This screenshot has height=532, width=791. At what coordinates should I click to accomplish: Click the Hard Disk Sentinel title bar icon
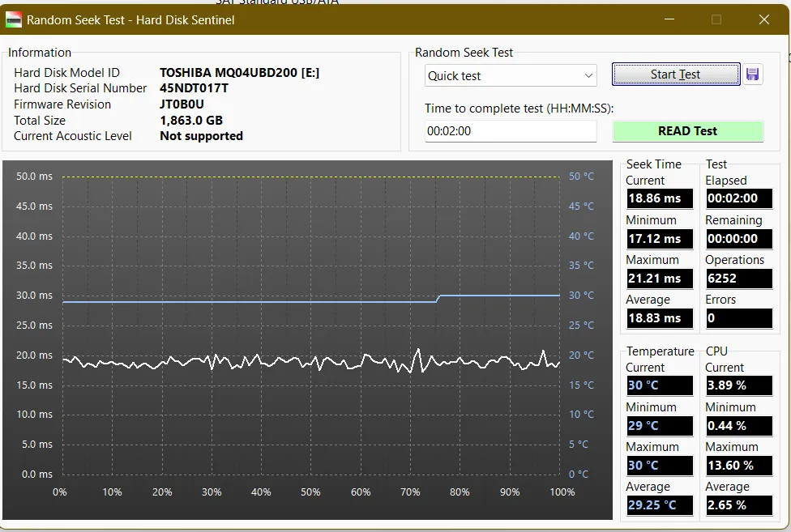click(14, 19)
